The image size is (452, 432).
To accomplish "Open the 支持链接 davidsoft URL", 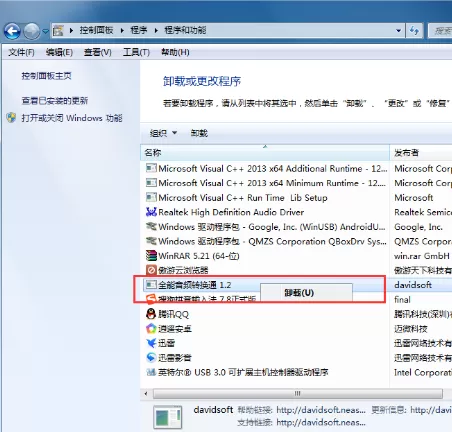I will click(x=321, y=423).
